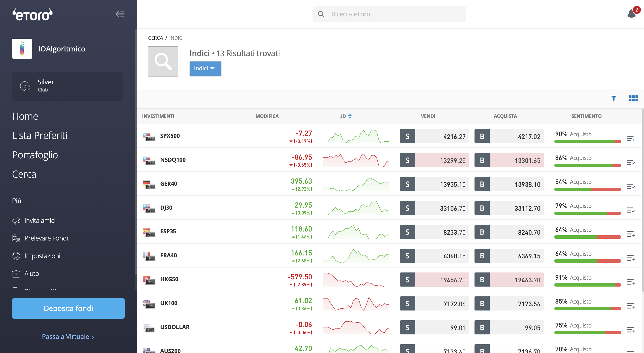644x353 pixels.
Task: Open the NSDQ100 mini chart
Action: [356, 160]
